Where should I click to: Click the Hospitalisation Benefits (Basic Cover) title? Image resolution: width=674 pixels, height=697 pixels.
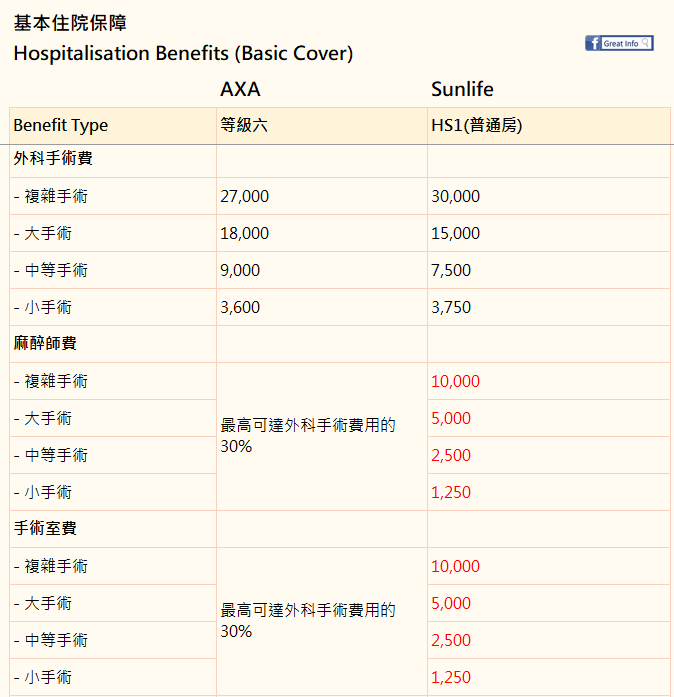coord(183,54)
